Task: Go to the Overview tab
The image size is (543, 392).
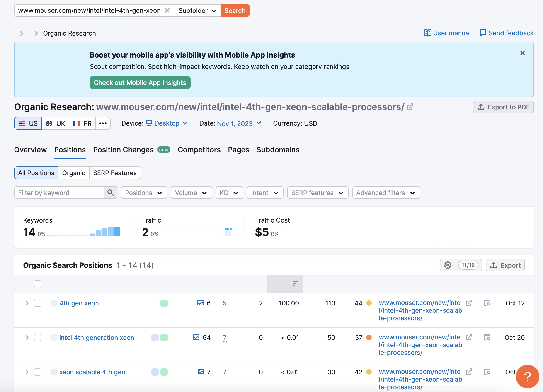Action: pos(30,150)
